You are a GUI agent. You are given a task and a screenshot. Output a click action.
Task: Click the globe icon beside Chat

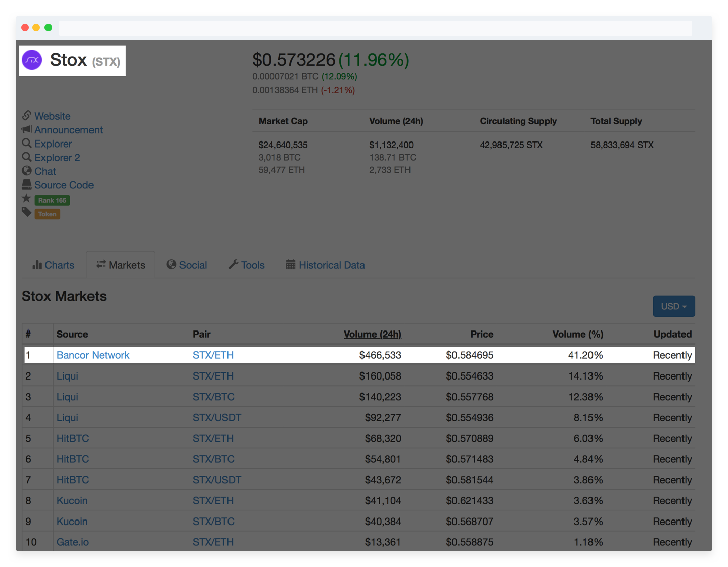click(27, 171)
